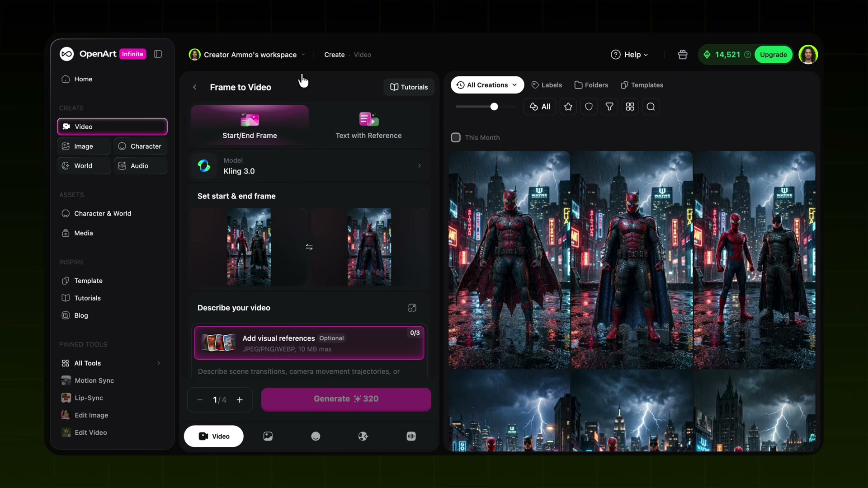Switch to Templates tab
The width and height of the screenshot is (868, 488).
(642, 85)
